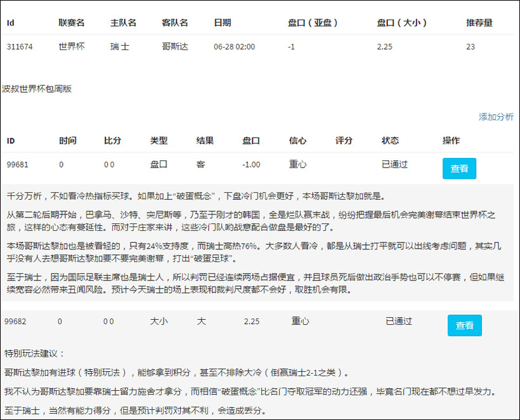Select the date 06-28 02:00
Image resolution: width=520 pixels, height=420 pixels.
pos(234,47)
